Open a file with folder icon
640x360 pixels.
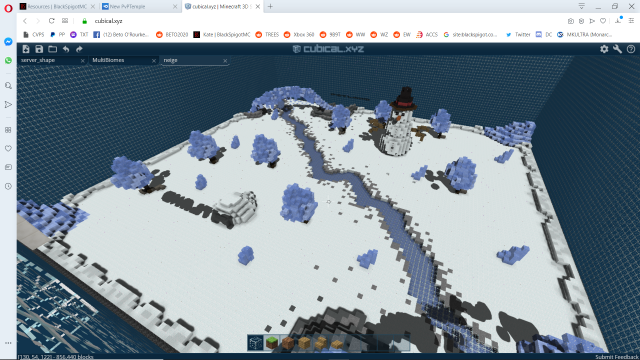click(x=52, y=49)
